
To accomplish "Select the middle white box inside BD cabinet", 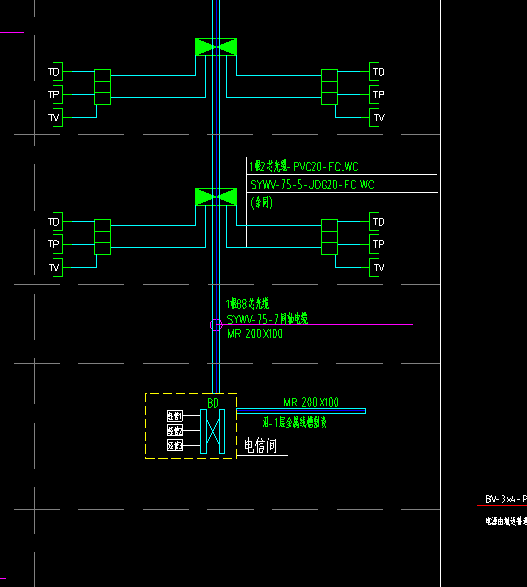I will [x=175, y=430].
